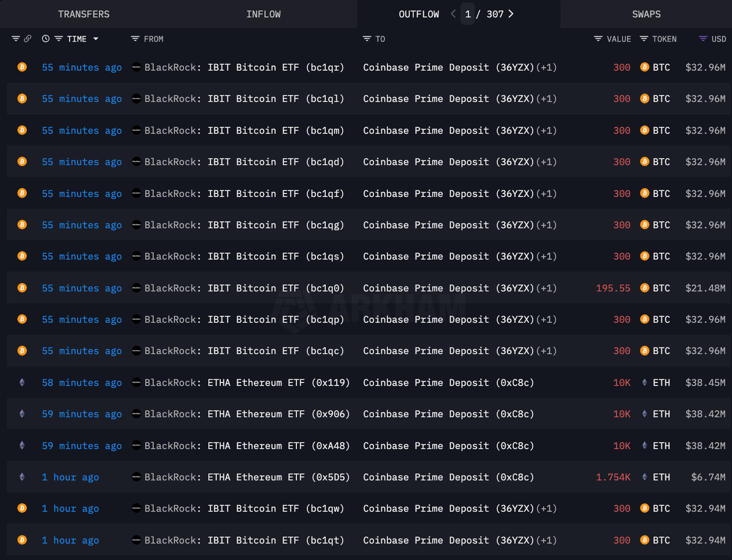Go to the next page of outflows
The width and height of the screenshot is (732, 560).
511,14
